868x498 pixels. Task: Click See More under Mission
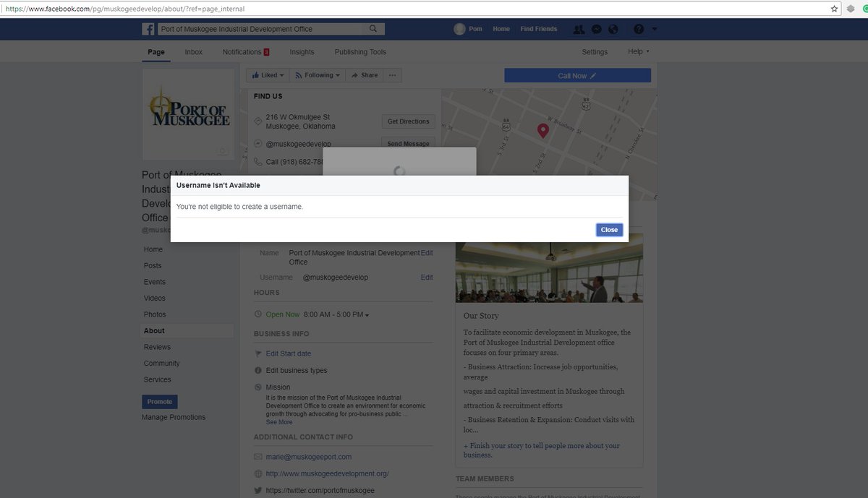279,422
